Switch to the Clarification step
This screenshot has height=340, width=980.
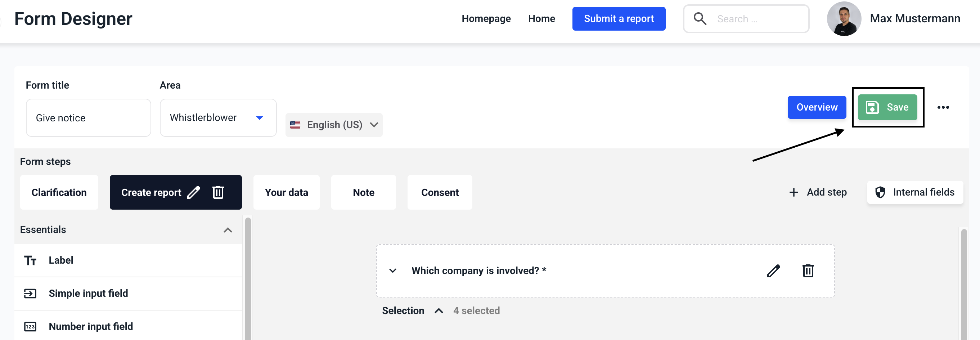click(x=59, y=192)
